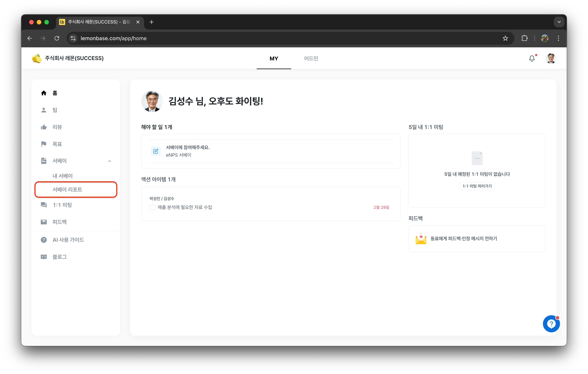Screen dimensions: 588x374
Task: Click the AI 사용 가이드 question icon
Action: tap(44, 240)
